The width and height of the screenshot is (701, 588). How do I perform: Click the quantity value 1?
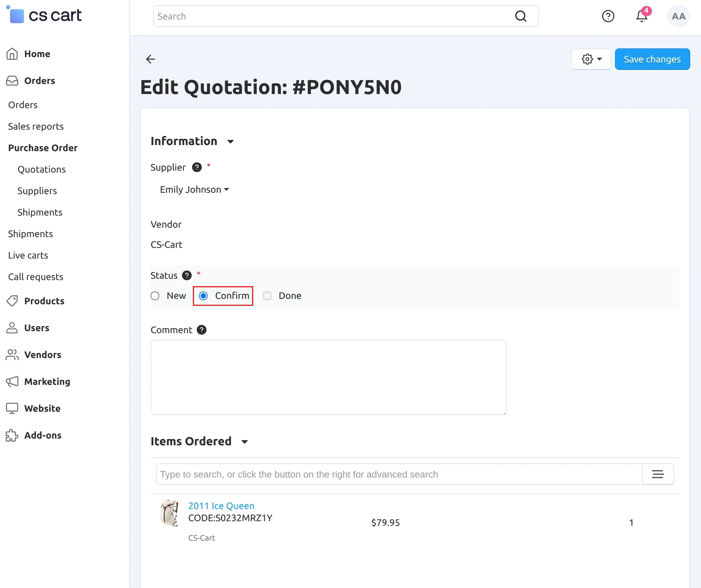[x=631, y=523]
